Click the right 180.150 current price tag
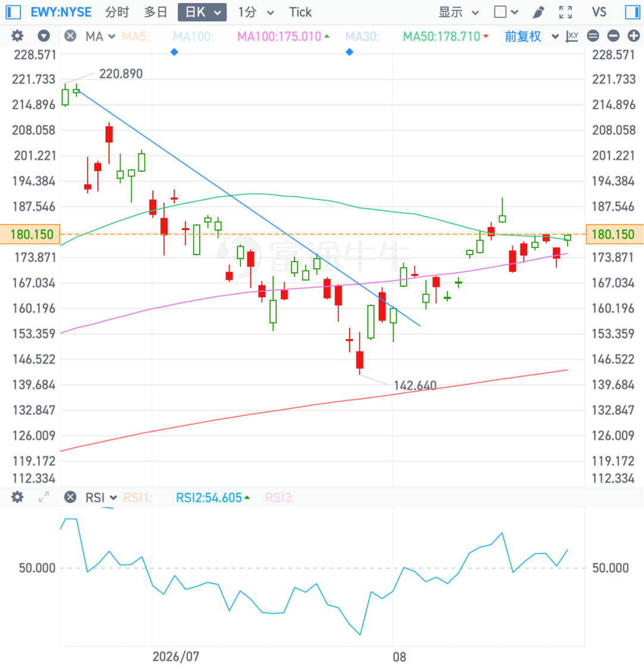Image resolution: width=644 pixels, height=671 pixels. (614, 234)
